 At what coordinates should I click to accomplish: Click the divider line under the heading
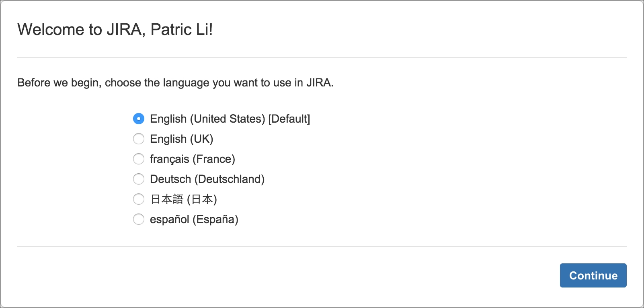pos(322,58)
